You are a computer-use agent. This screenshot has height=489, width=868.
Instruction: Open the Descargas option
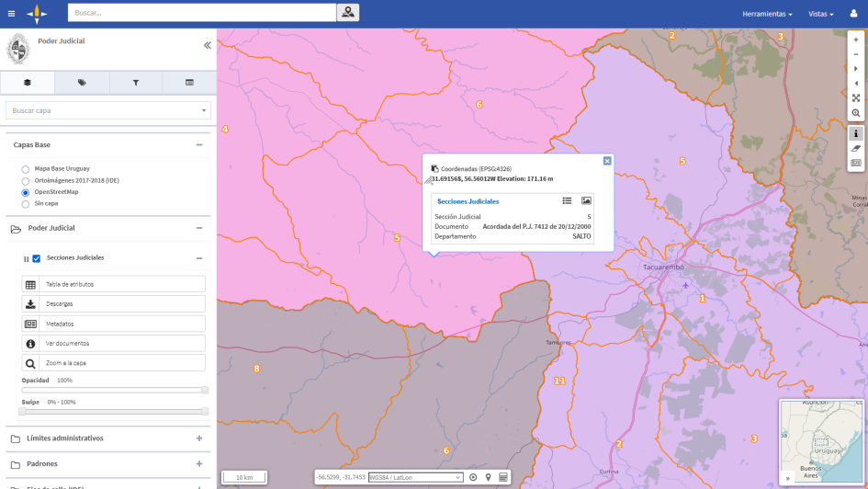pos(114,303)
